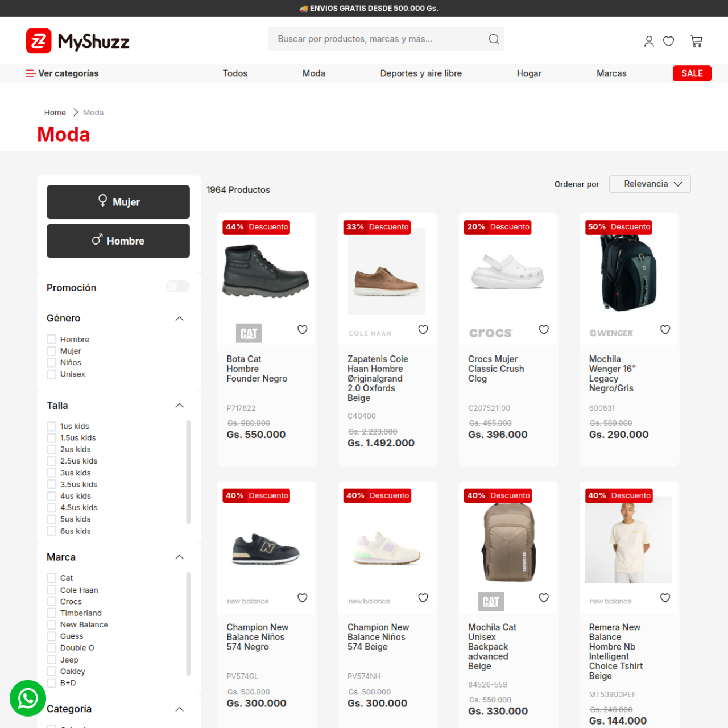Open the wishlist heart in header
The width and height of the screenshot is (728, 728).
tap(669, 41)
